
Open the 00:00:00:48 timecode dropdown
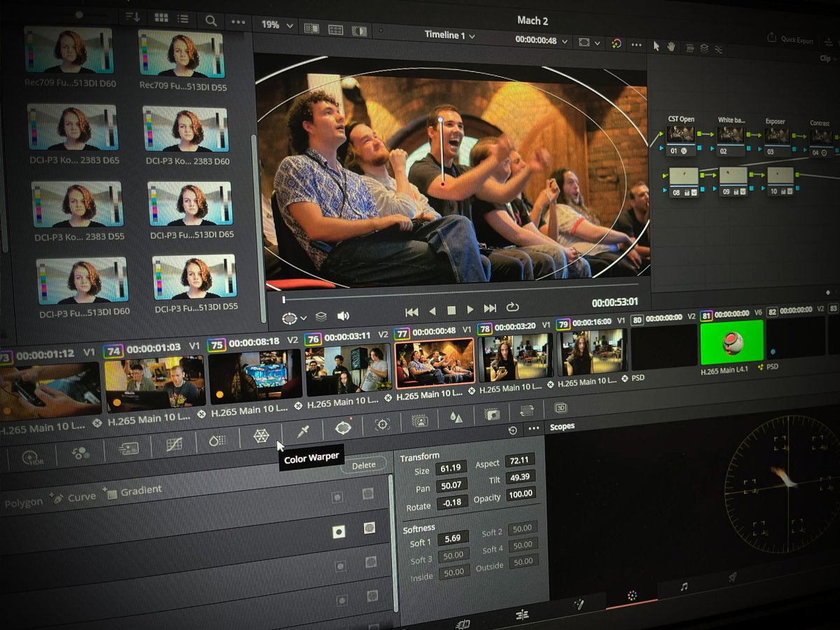542,41
